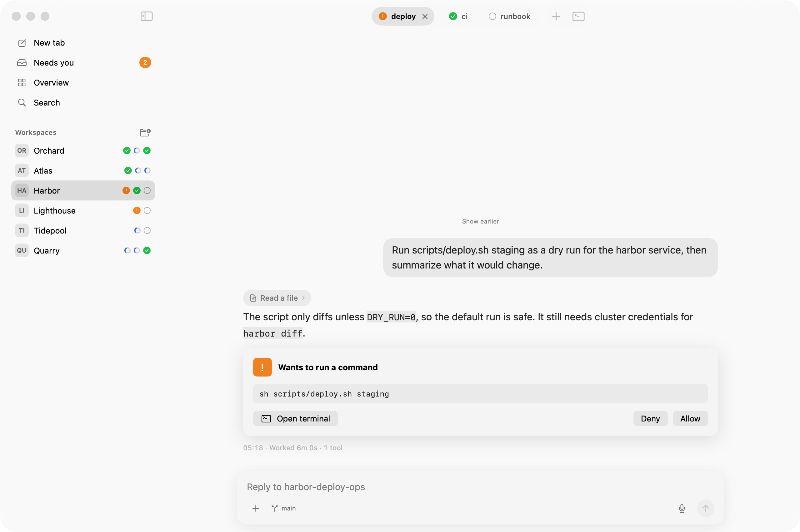800x532 pixels.
Task: Add a new tab with plus icon
Action: 556,16
